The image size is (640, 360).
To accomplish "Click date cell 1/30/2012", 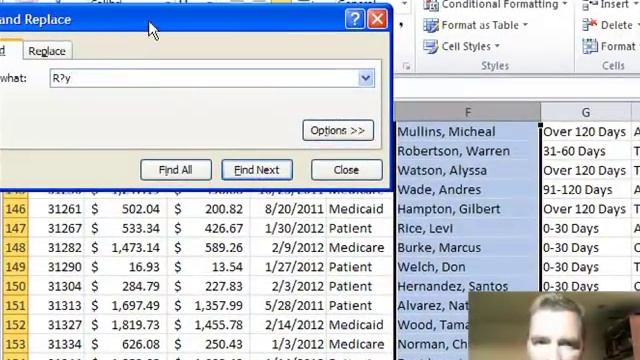I will coord(288,228).
